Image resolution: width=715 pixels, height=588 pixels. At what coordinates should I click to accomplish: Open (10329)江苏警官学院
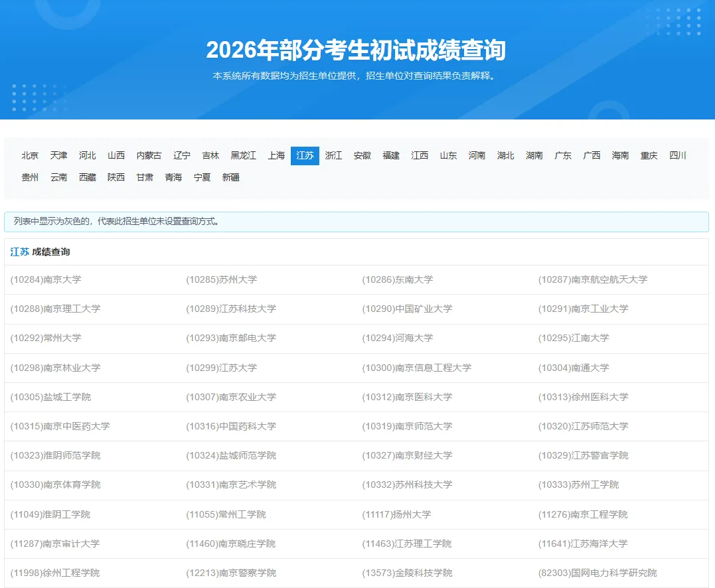click(x=583, y=455)
